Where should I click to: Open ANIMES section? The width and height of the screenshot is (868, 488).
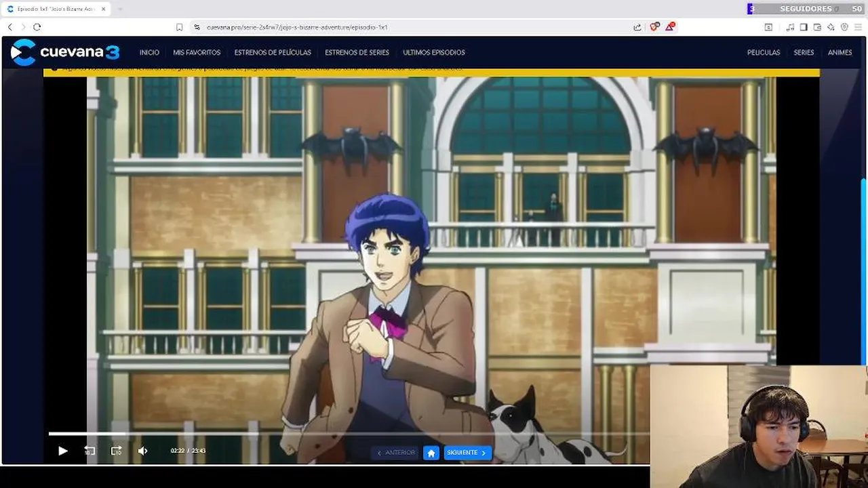tap(840, 52)
